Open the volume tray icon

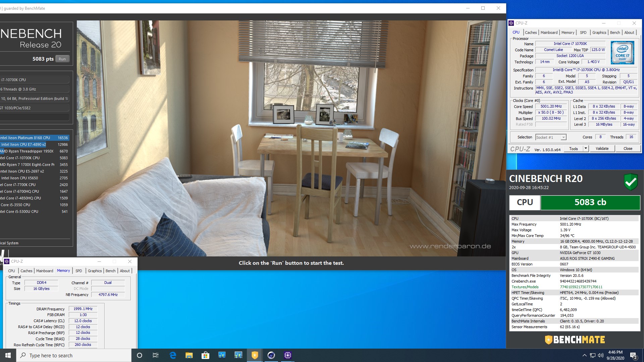tap(601, 355)
